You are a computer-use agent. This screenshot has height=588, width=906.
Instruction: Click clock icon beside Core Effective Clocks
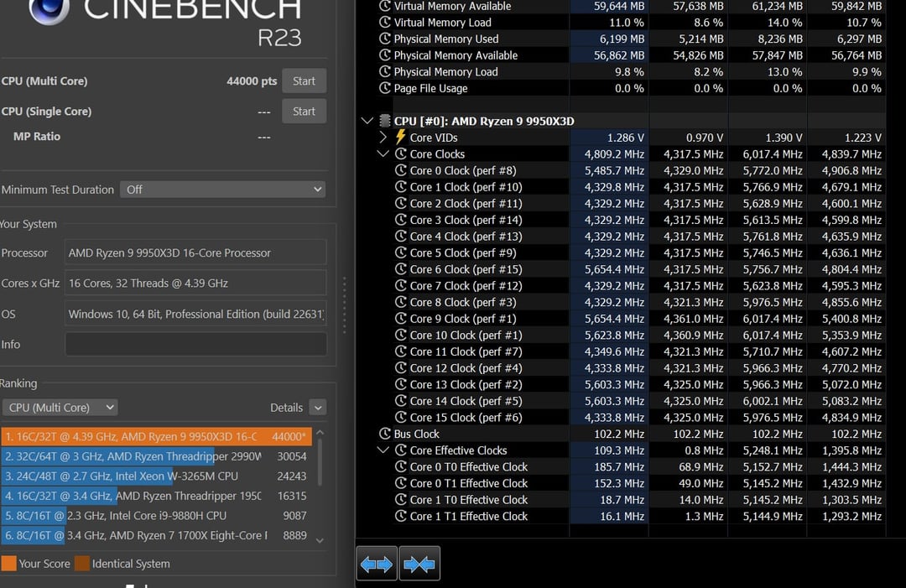tap(401, 450)
